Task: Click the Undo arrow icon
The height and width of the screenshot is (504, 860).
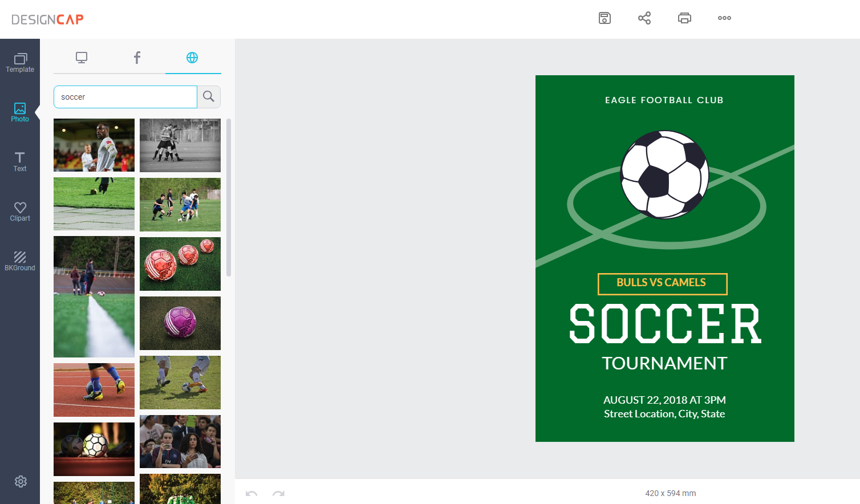Action: tap(251, 494)
